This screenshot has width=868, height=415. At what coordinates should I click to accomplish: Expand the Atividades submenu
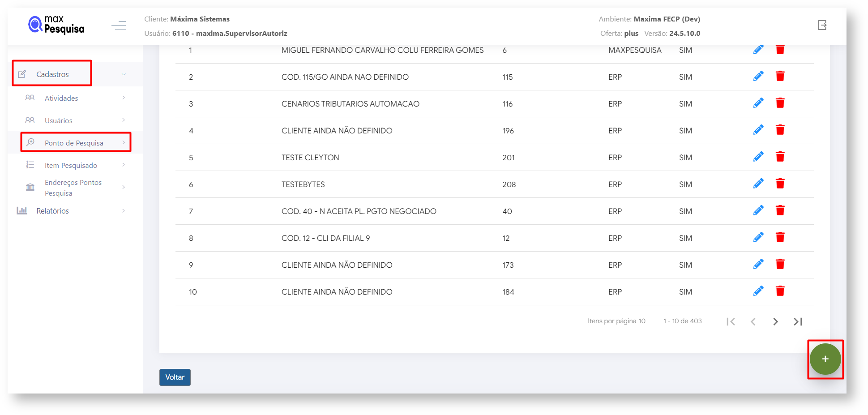[61, 98]
